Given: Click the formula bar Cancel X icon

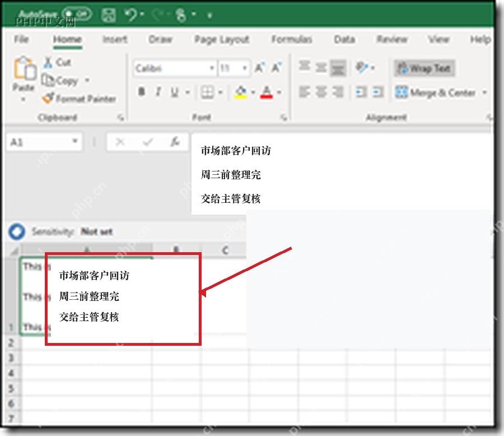Looking at the screenshot, I should [120, 142].
